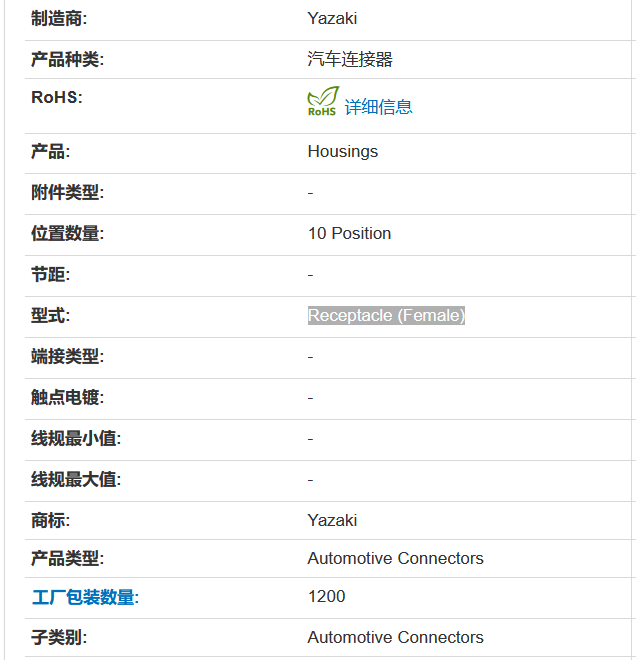The image size is (636, 660).
Task: Click the 位置数量 label
Action: [x=67, y=234]
